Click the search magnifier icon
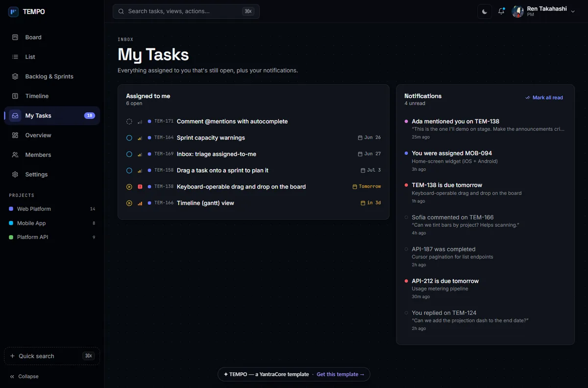Screen dimensions: 588x388 pyautogui.click(x=121, y=11)
